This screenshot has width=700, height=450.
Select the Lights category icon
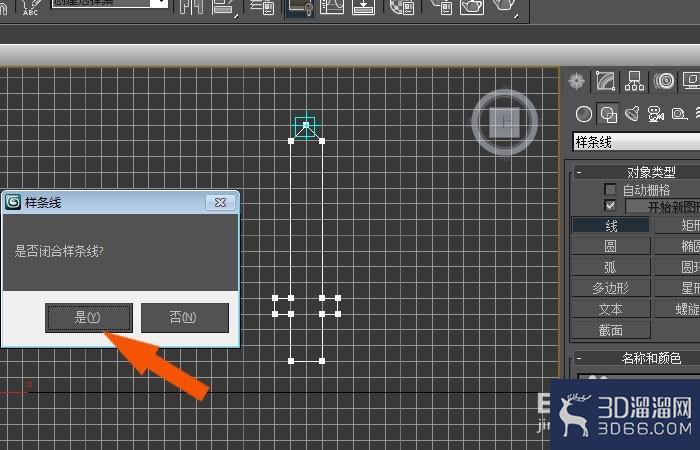[632, 114]
